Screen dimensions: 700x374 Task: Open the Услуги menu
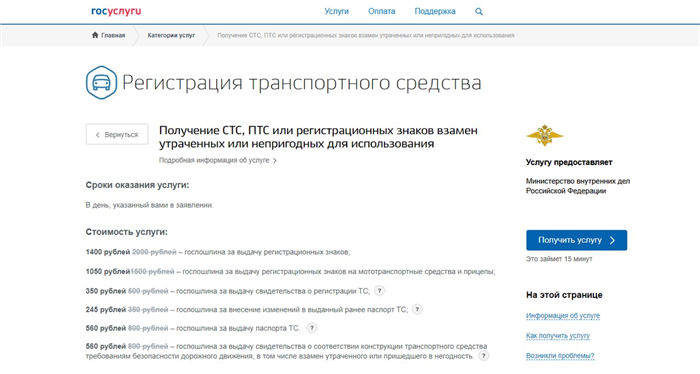[x=336, y=12]
